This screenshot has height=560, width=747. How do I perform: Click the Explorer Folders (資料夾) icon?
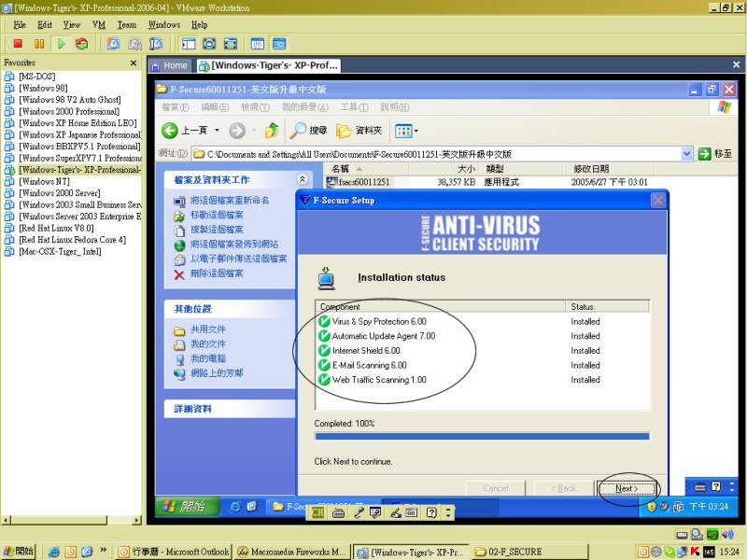pos(359,131)
